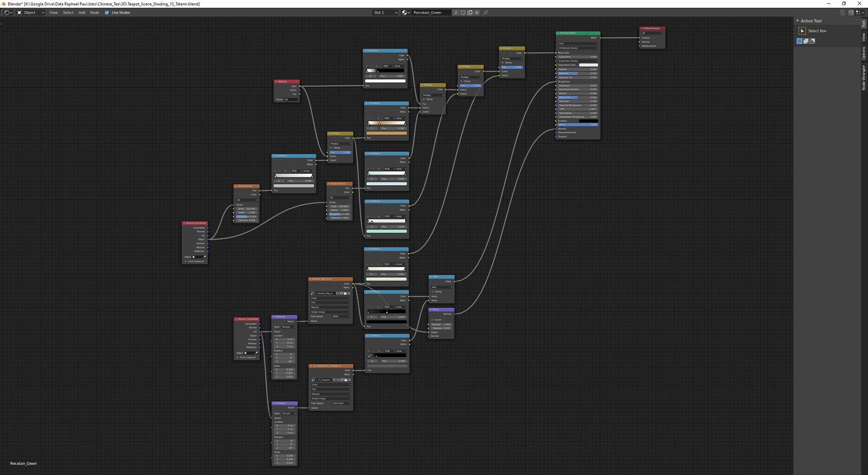This screenshot has width=868, height=475.
Task: Switch to the View sidebar tab
Action: pos(864,37)
